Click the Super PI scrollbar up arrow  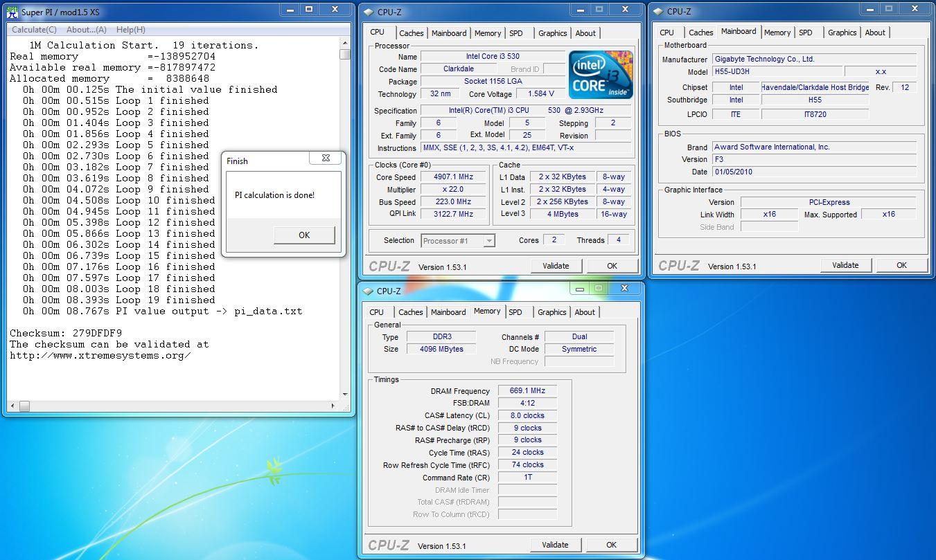point(345,43)
